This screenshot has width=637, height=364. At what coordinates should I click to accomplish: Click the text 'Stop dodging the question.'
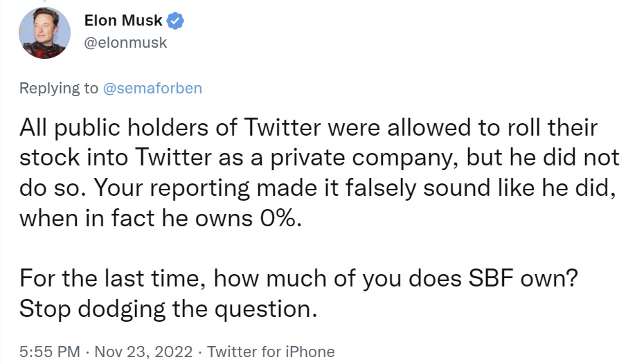pos(168,309)
